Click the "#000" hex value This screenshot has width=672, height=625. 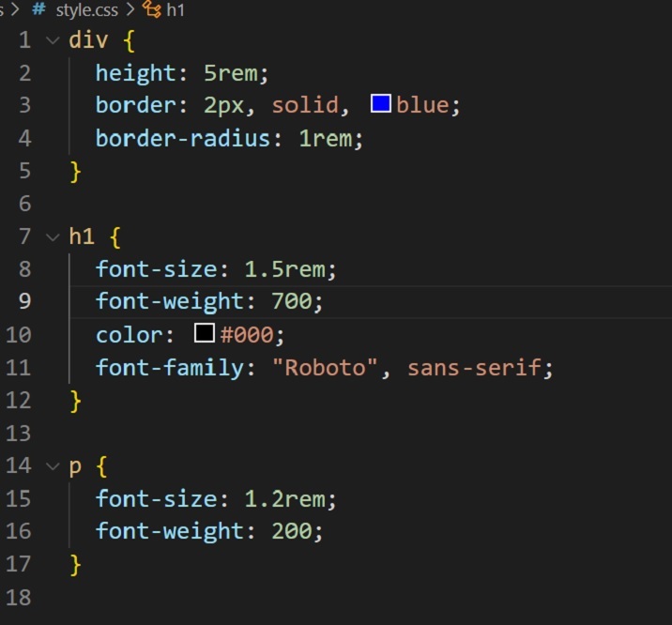point(247,335)
